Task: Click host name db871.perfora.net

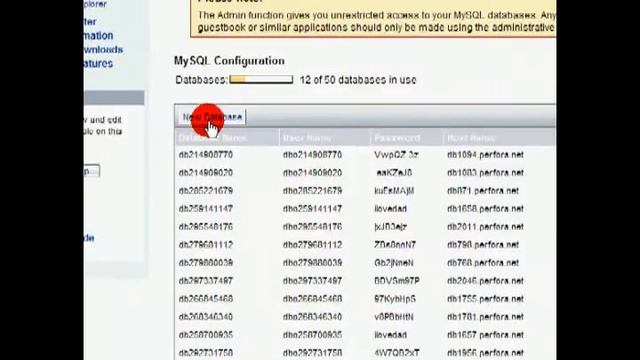Action: click(x=483, y=191)
